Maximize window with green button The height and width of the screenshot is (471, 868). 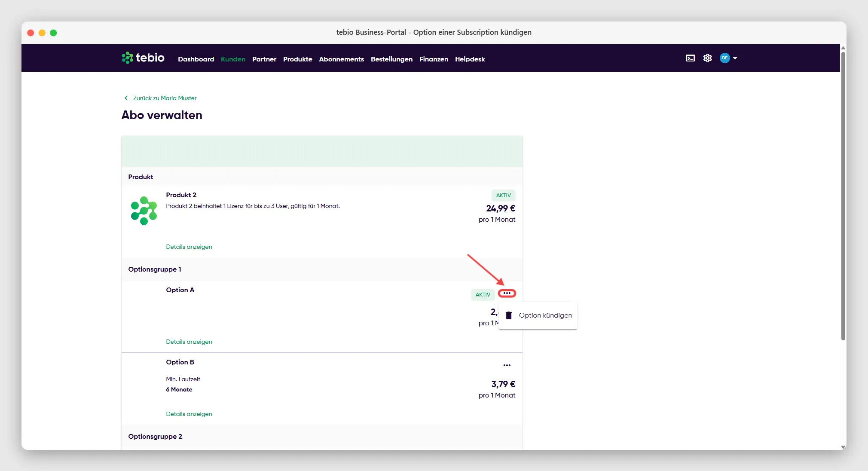[53, 33]
